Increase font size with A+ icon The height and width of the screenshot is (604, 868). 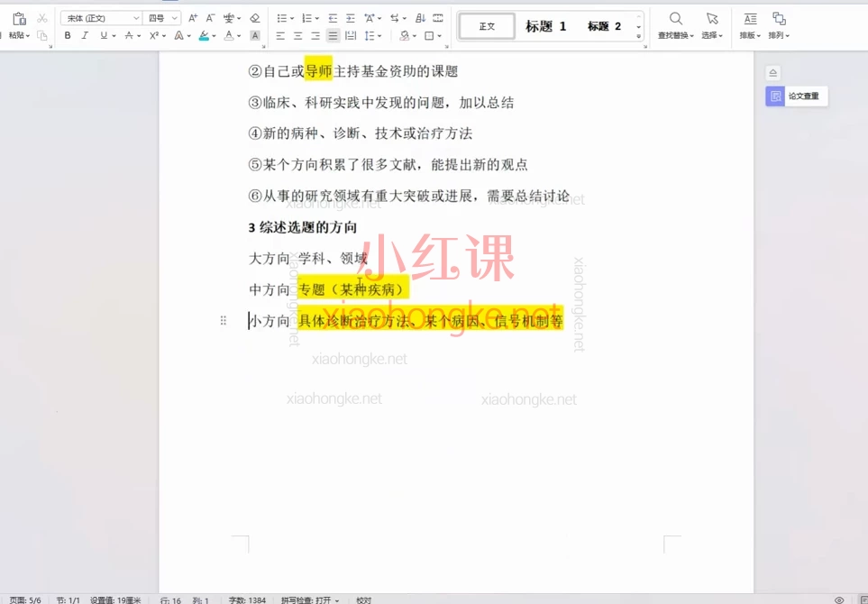tap(193, 18)
